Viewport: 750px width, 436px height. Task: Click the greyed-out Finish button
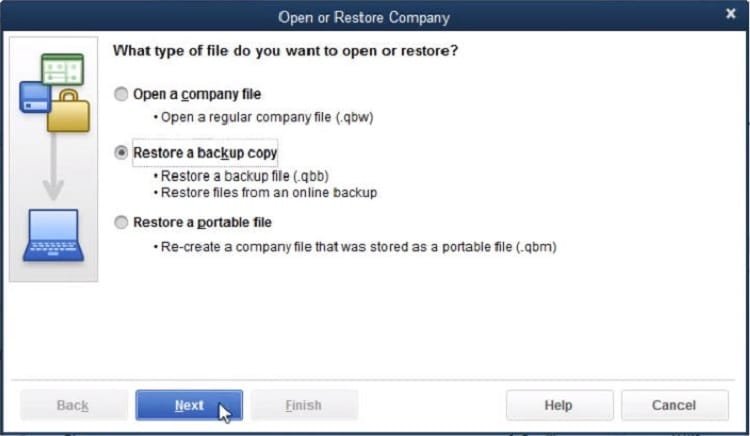click(303, 405)
